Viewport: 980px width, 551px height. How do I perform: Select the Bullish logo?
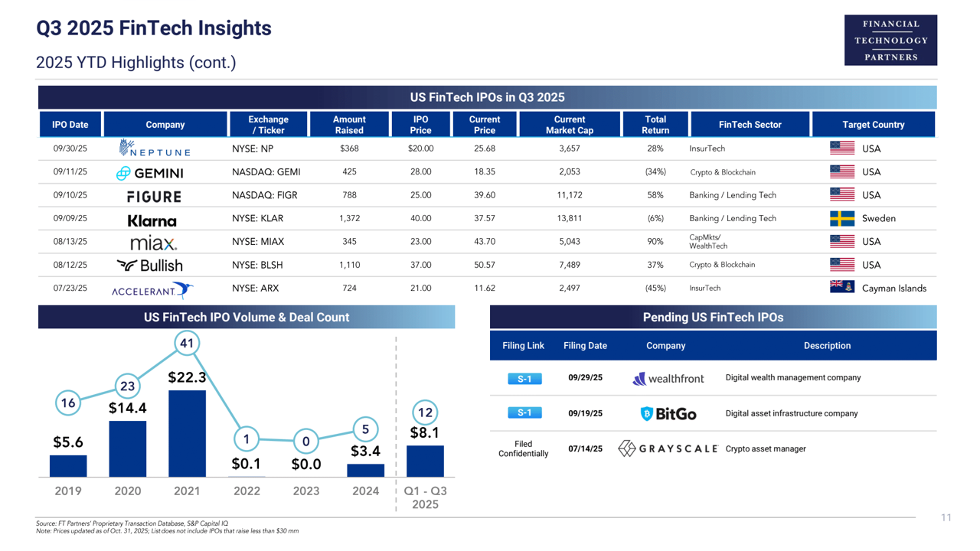click(x=150, y=266)
